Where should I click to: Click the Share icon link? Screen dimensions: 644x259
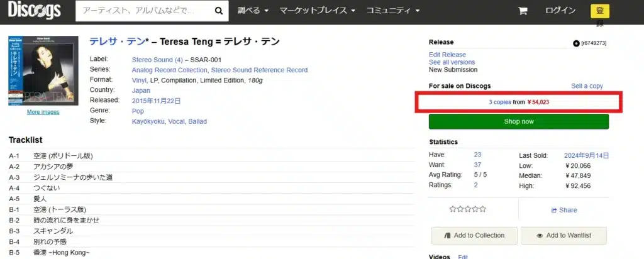[x=563, y=210]
